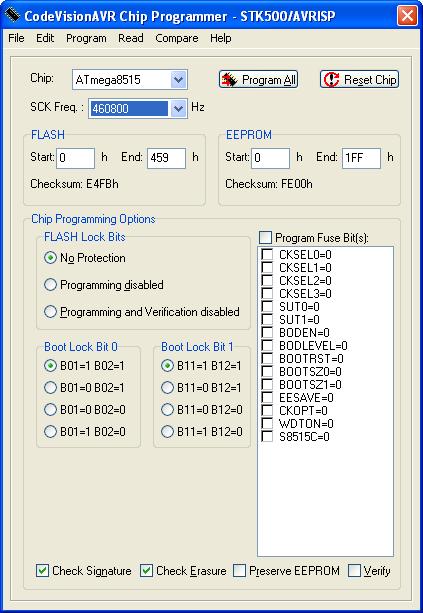Screen dimensions: 423x613
Task: Open the Program menu
Action: point(86,38)
